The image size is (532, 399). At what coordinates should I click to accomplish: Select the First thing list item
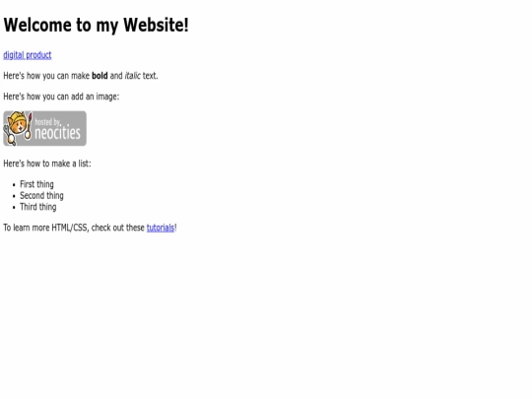pyautogui.click(x=36, y=184)
